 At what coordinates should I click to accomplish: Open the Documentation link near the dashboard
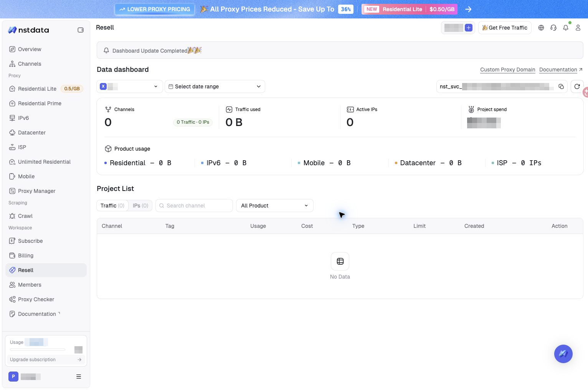561,70
